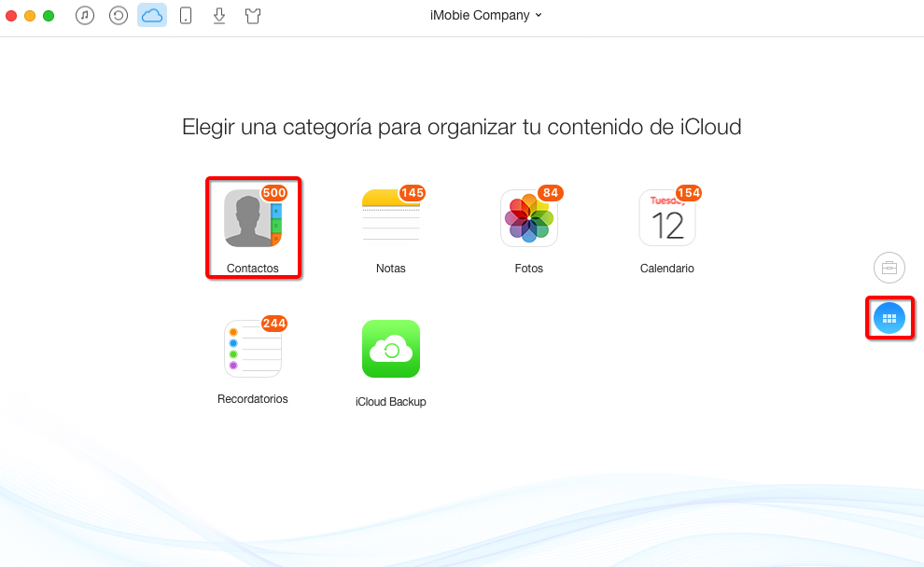
Task: Open the Contactos category
Action: tap(253, 218)
